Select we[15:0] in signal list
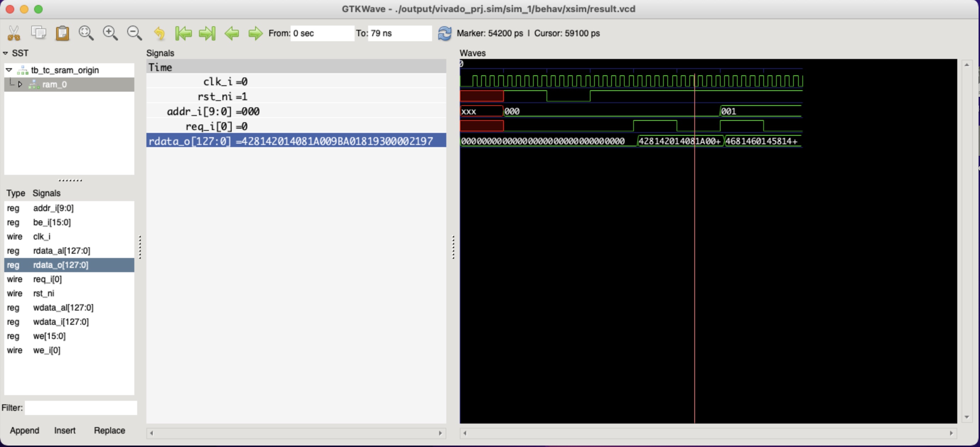This screenshot has height=447, width=980. pos(69,336)
